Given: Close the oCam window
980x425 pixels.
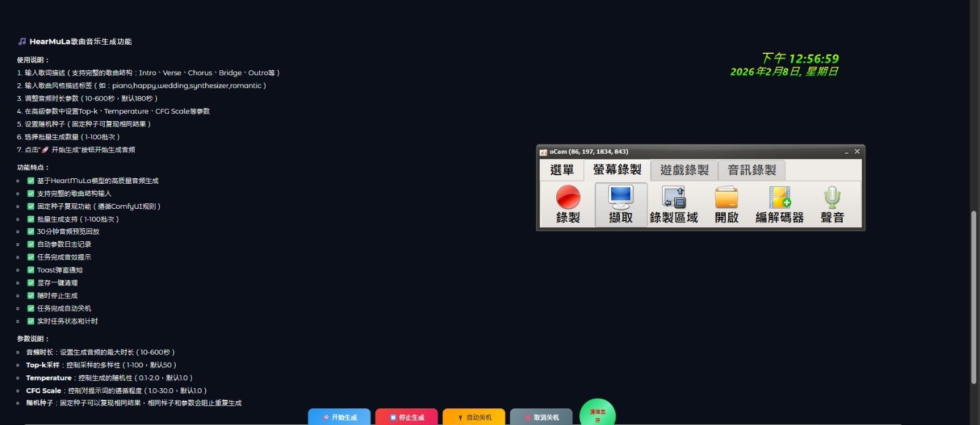Looking at the screenshot, I should (x=857, y=151).
